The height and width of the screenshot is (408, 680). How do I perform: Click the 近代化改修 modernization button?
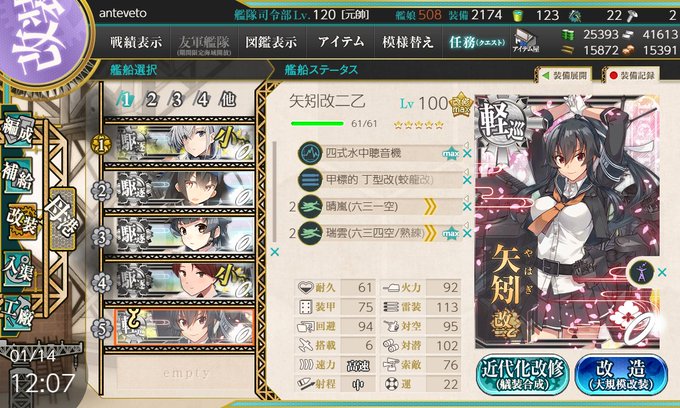523,375
